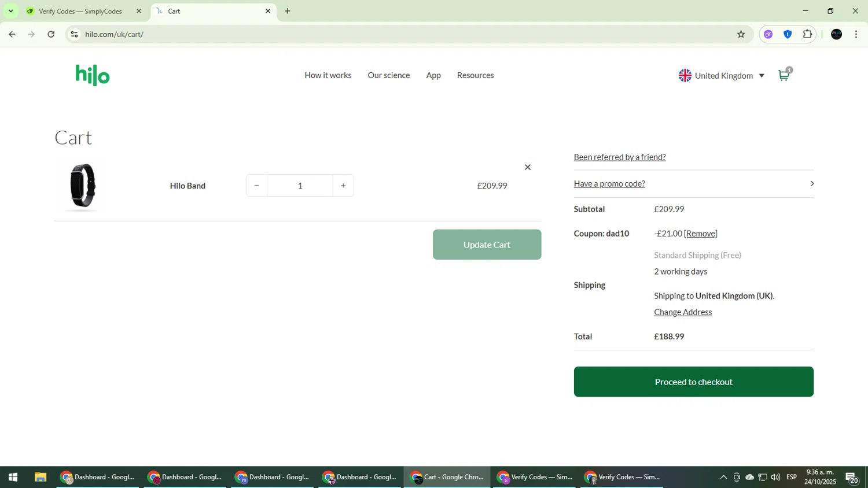Open the OneDrive cloud tray icon

tap(749, 477)
